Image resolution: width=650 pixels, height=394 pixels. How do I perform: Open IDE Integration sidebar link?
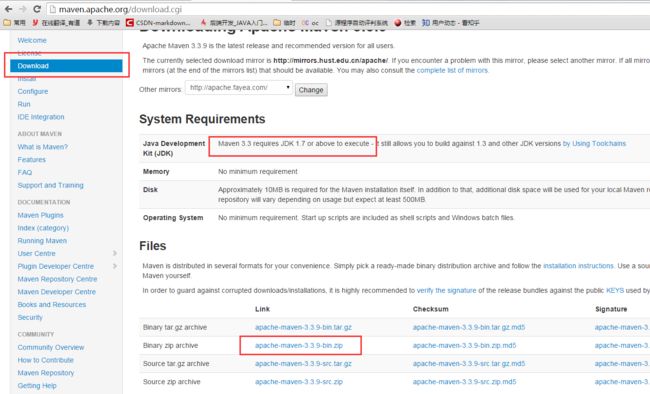41,117
